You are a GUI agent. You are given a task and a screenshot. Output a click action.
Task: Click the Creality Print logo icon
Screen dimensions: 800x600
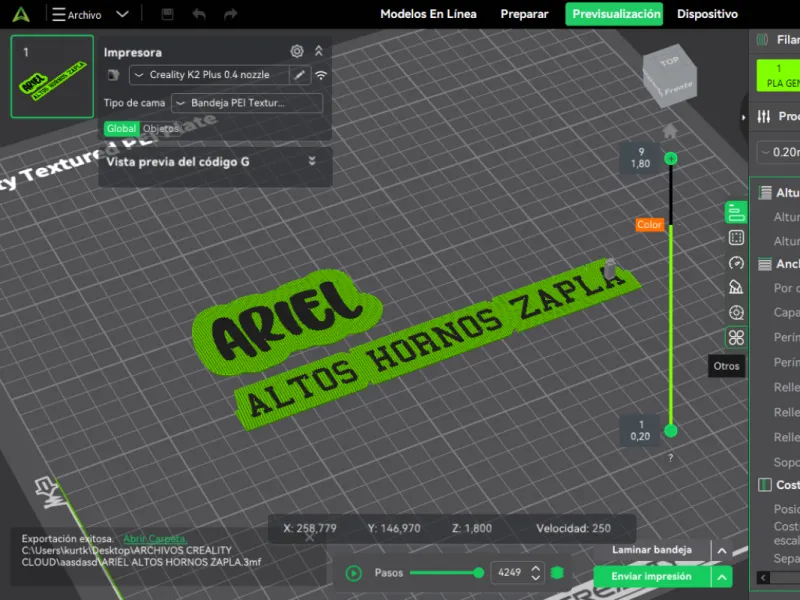[21, 14]
